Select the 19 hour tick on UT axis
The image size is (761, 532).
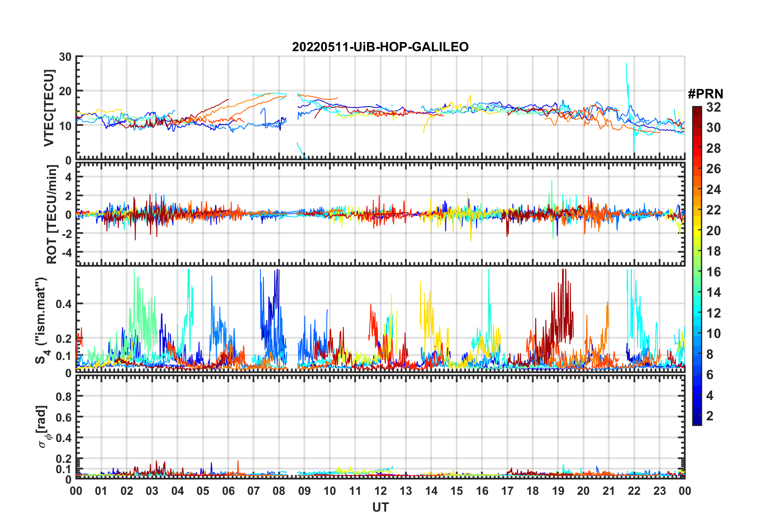(558, 491)
